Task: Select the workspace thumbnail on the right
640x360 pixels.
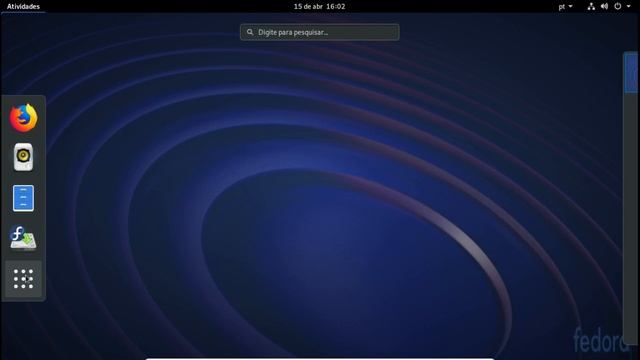Action: (x=631, y=73)
